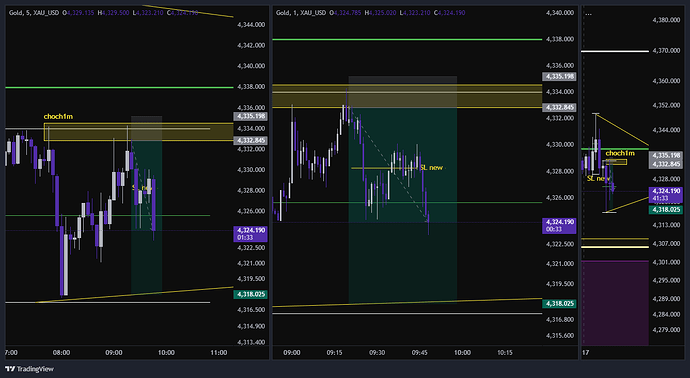Select the purple rectangle zone in the right chart

[615, 303]
